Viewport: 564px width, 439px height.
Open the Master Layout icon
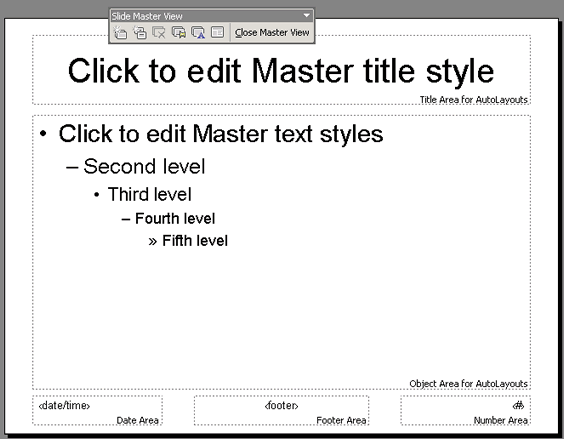pyautogui.click(x=218, y=33)
